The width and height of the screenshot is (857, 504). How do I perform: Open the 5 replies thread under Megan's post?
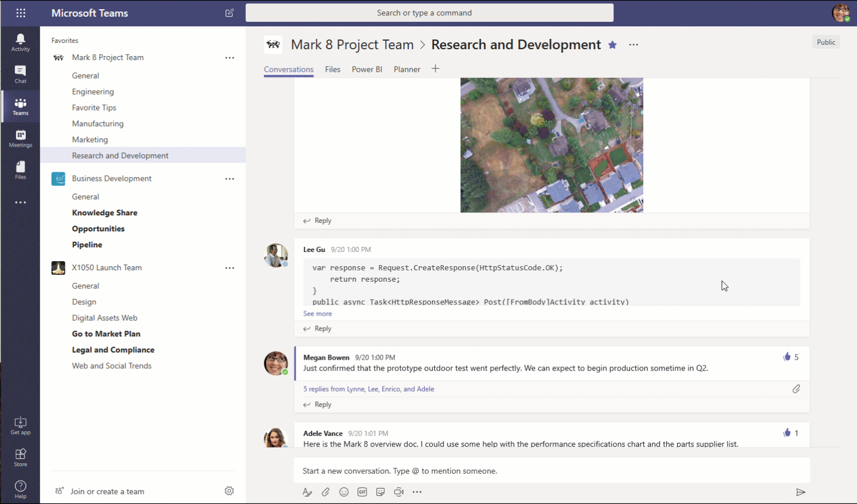[368, 389]
